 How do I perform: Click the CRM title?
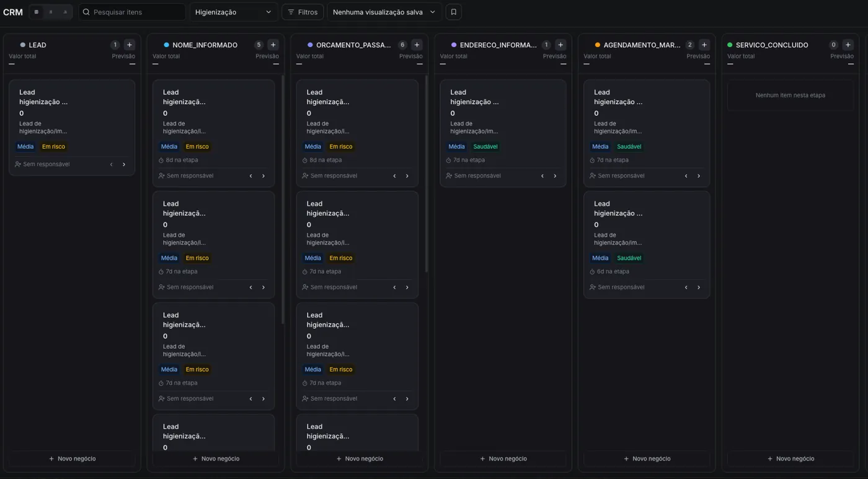(13, 12)
